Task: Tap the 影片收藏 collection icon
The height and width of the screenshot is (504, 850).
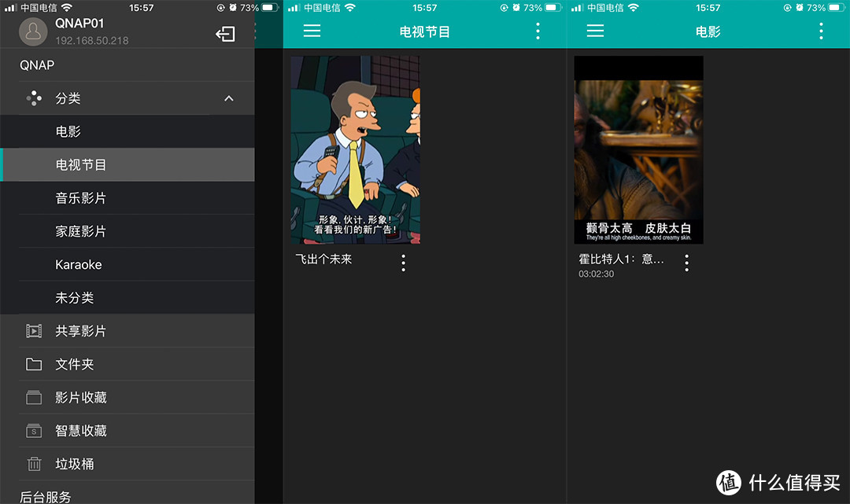Action: [x=34, y=397]
